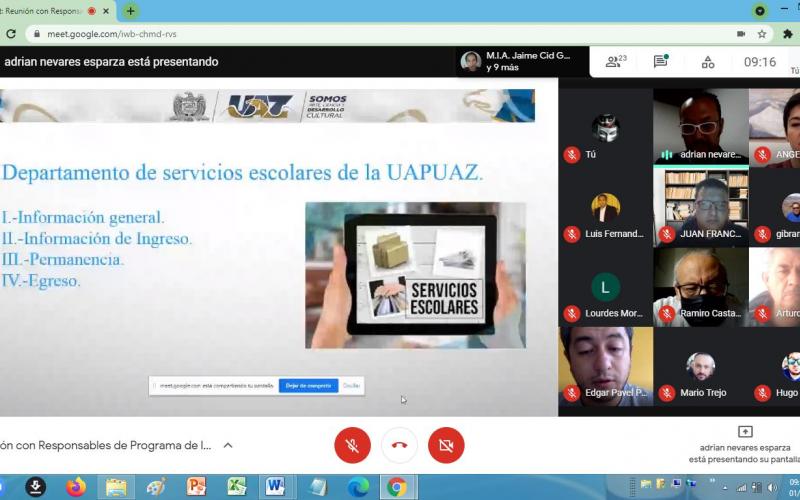Image resolution: width=800 pixels, height=500 pixels.
Task: Close the Reunión con Respons tab
Action: coord(106,11)
